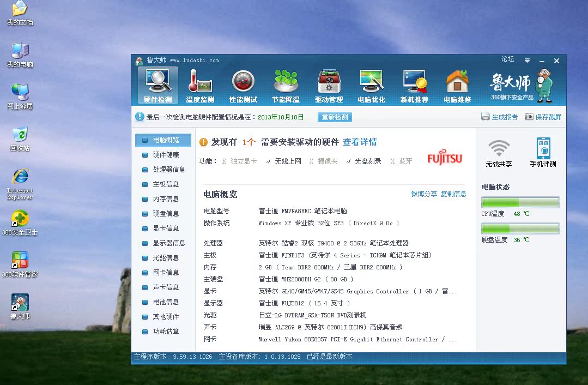588x385 pixels.
Task: Select 显示器信息 in the sidebar
Action: (x=163, y=243)
